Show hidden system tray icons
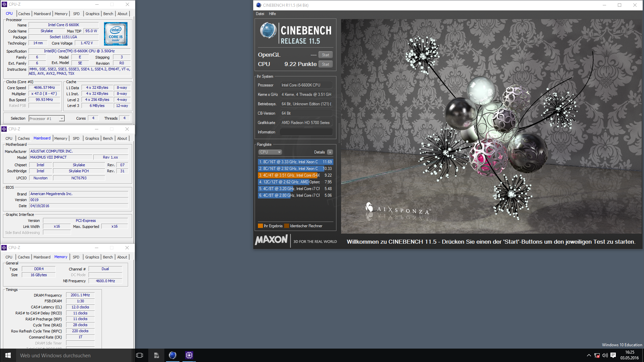The image size is (644, 362). [x=589, y=355]
